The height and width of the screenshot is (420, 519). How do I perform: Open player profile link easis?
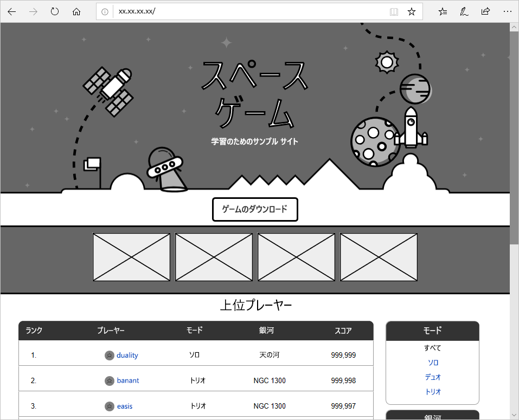(124, 406)
